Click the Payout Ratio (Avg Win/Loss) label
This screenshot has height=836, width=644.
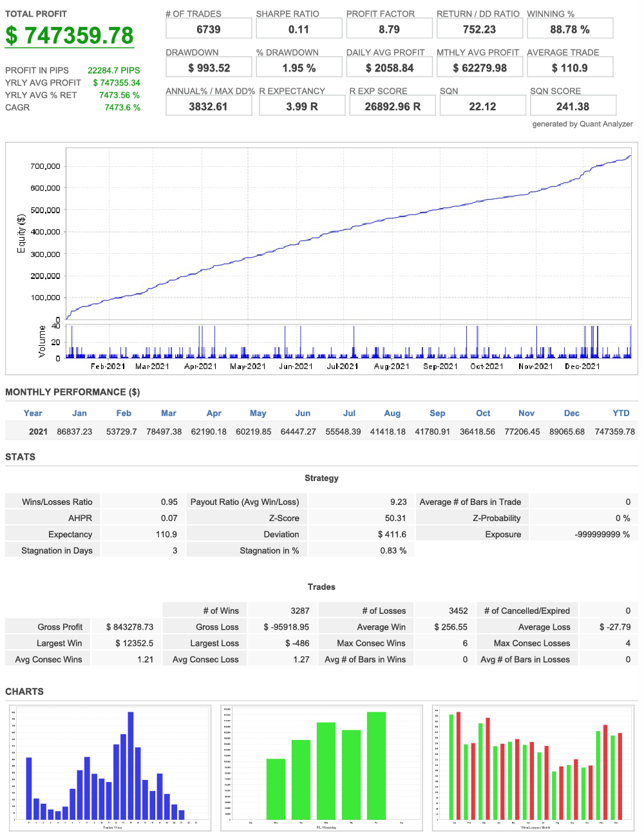(245, 502)
